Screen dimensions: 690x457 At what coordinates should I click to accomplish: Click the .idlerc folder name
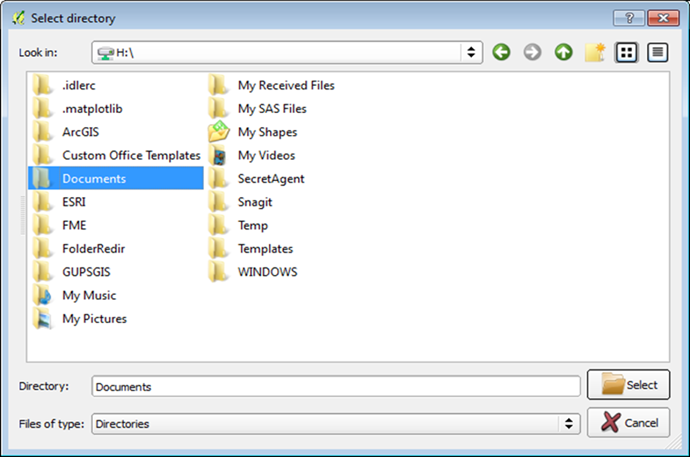(79, 85)
